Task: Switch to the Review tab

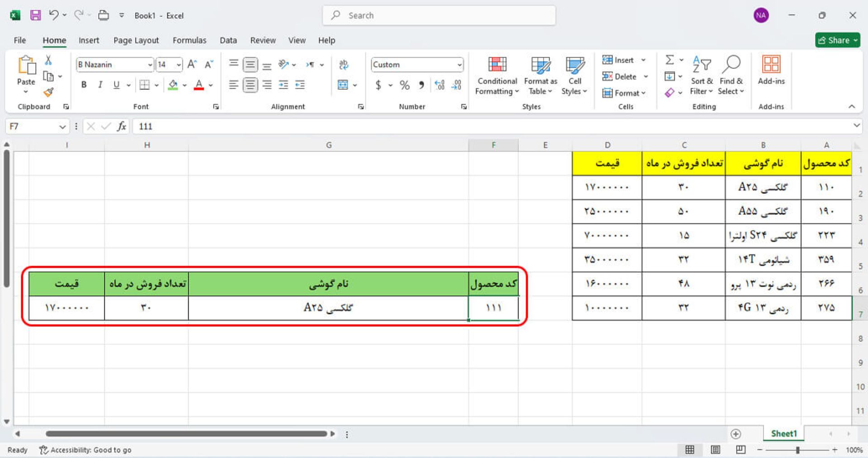Action: (x=263, y=40)
